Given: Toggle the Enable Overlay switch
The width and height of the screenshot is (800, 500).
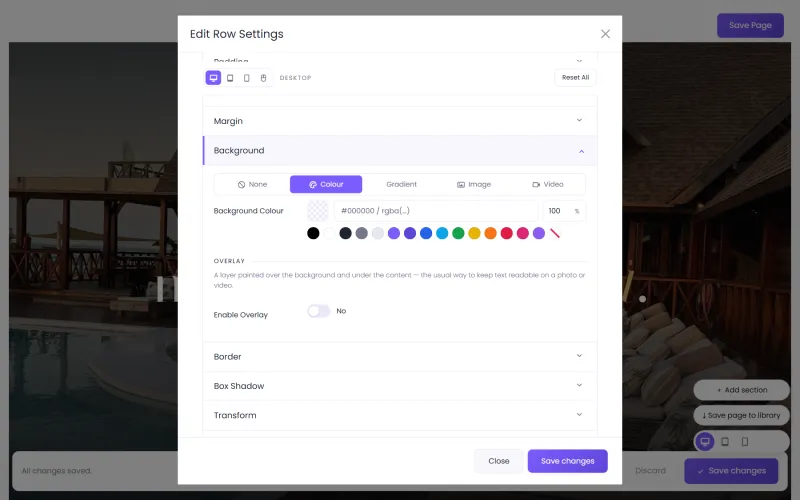Looking at the screenshot, I should click(319, 311).
